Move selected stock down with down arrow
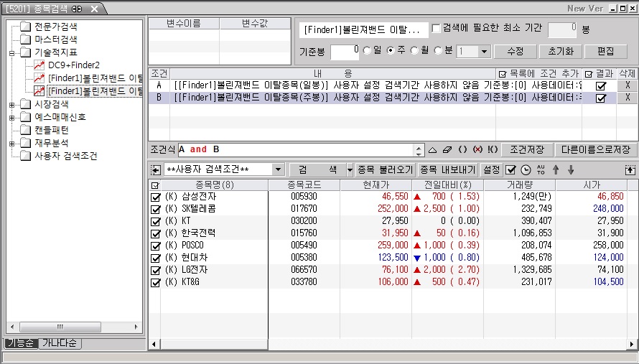639x364 pixels. click(571, 170)
